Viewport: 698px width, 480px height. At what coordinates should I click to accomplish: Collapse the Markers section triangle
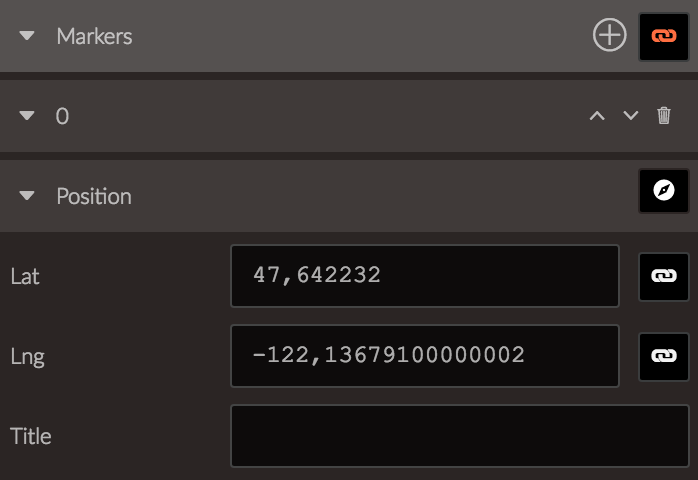27,36
